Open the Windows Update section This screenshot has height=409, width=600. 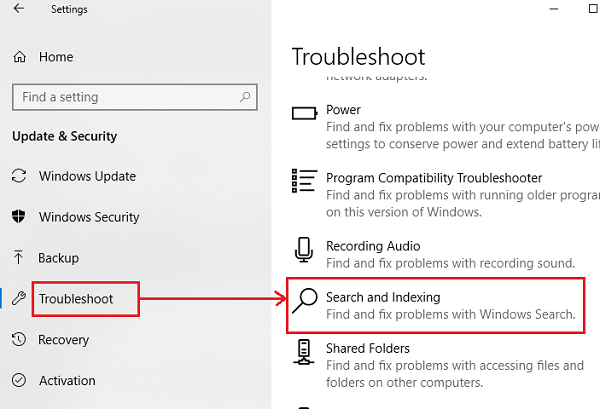click(x=88, y=177)
